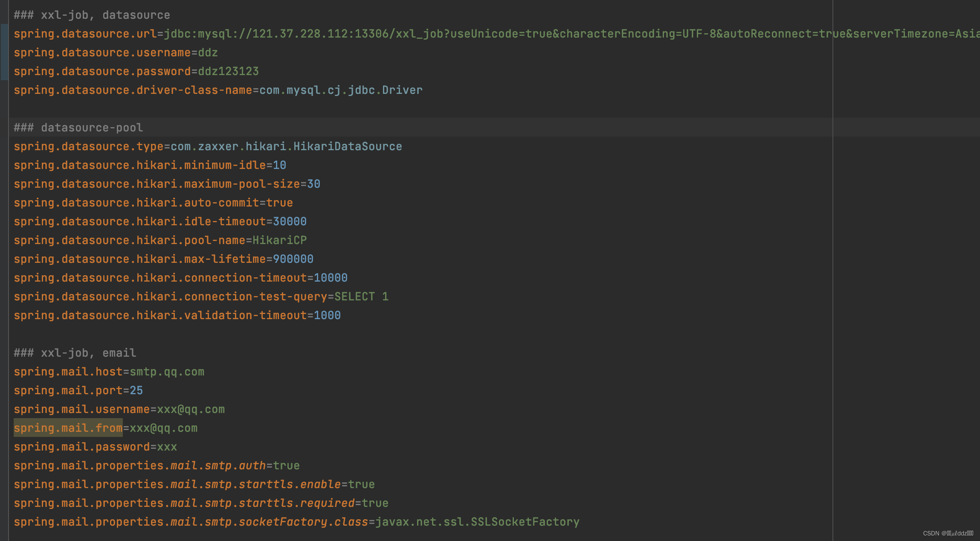Image resolution: width=980 pixels, height=541 pixels.
Task: Click the hikari.max-lifetime=900000 line
Action: [x=163, y=259]
